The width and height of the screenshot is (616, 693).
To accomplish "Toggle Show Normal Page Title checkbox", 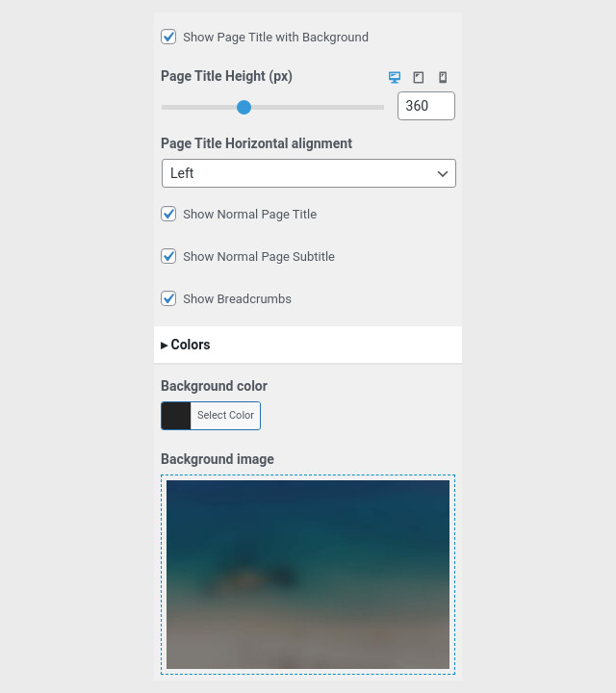I will pos(168,214).
